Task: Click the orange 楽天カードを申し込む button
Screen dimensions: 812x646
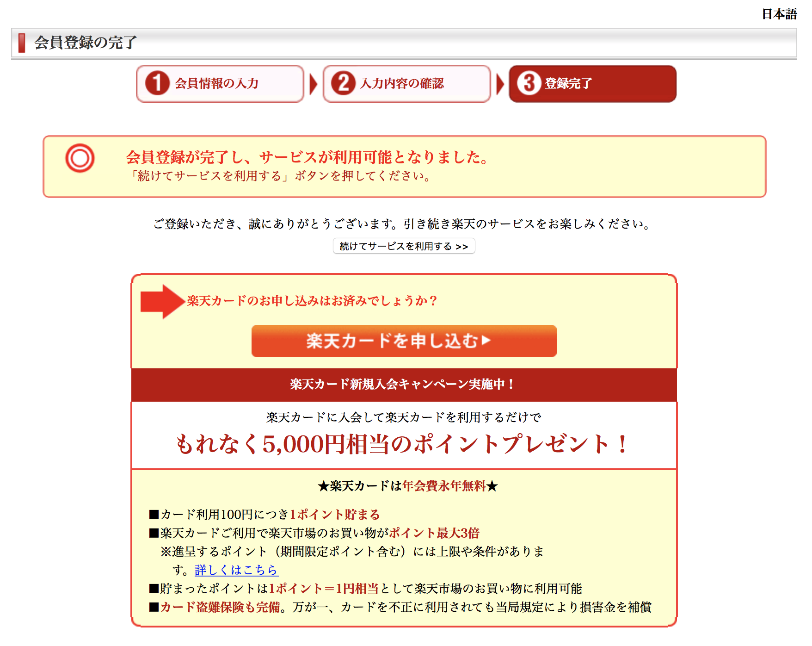Action: point(404,341)
